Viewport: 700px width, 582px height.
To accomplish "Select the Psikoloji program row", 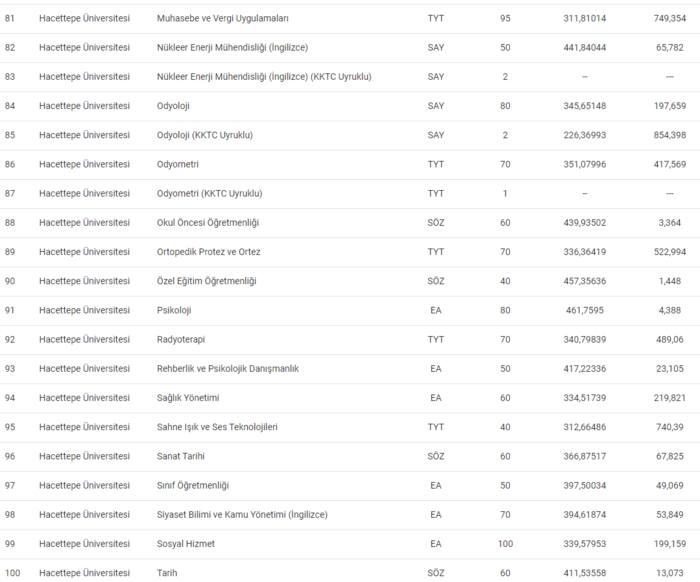I will click(174, 310).
